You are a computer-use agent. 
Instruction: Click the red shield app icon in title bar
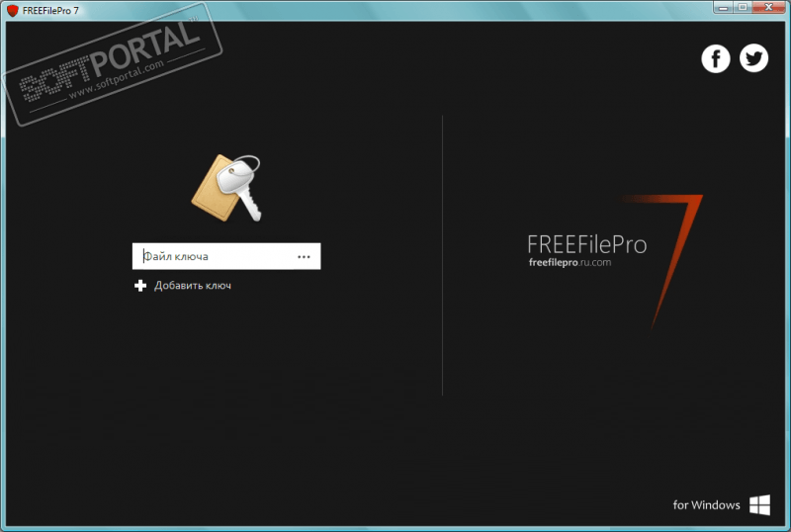click(x=13, y=11)
